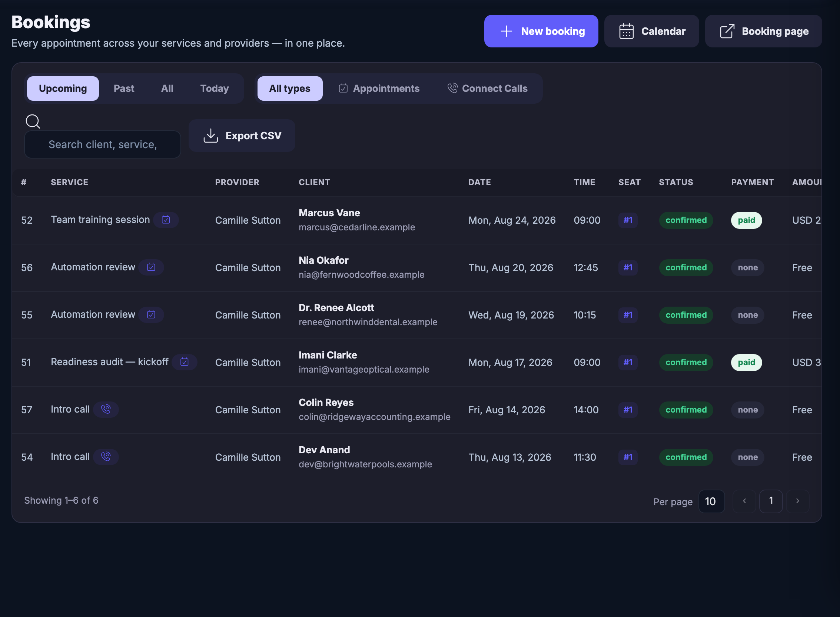Click the next page chevron
This screenshot has width=840, height=617.
(797, 501)
